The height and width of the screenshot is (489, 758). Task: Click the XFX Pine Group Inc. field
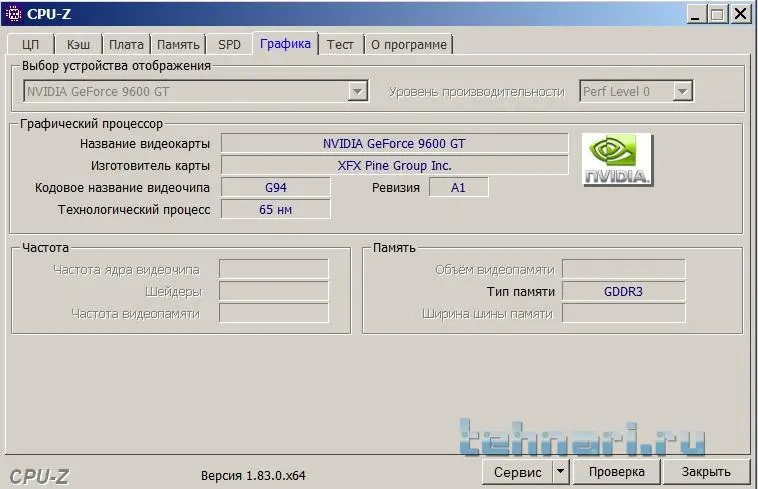(394, 165)
